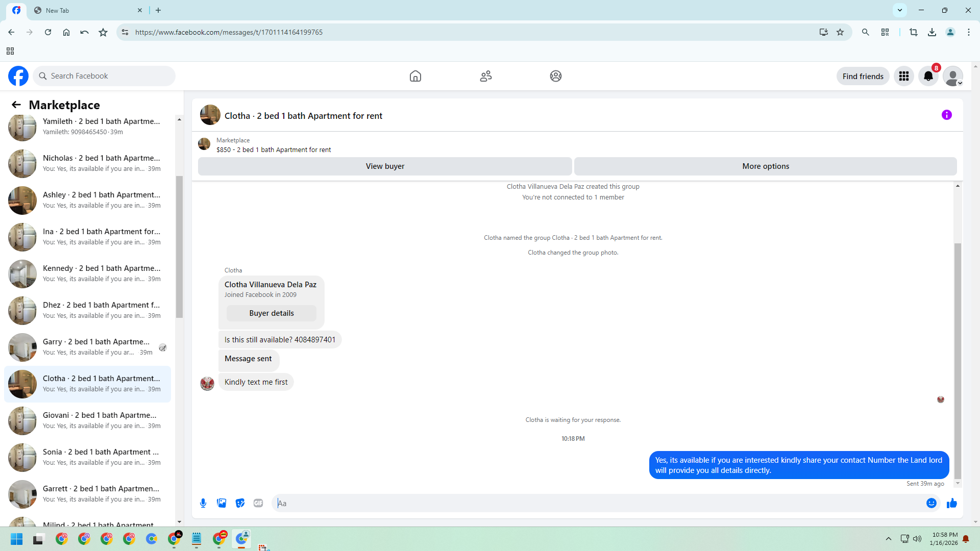The image size is (980, 551).
Task: Open the emoji picker in message box
Action: 931,503
